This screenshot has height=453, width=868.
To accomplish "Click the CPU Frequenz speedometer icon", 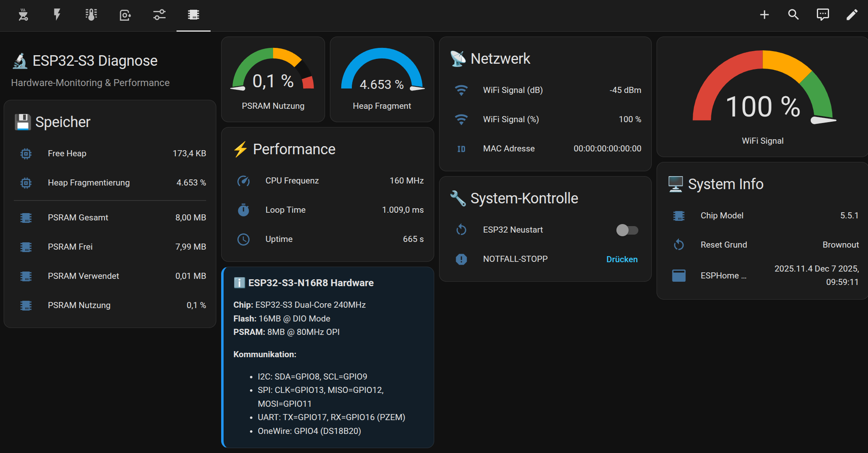I will (243, 181).
